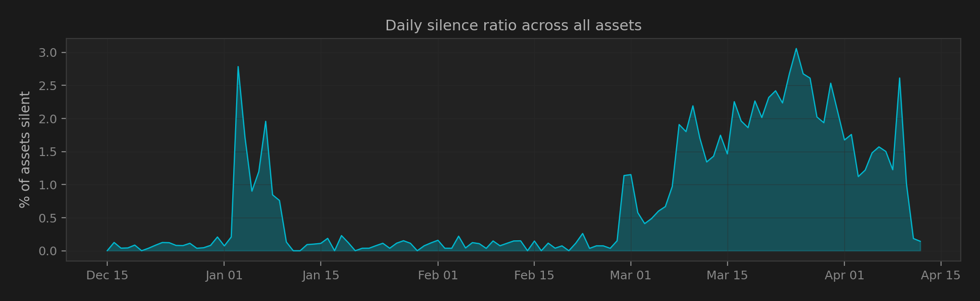Select the '1.0' y-axis value label
Screen dimensions: 980x301
tap(48, 185)
